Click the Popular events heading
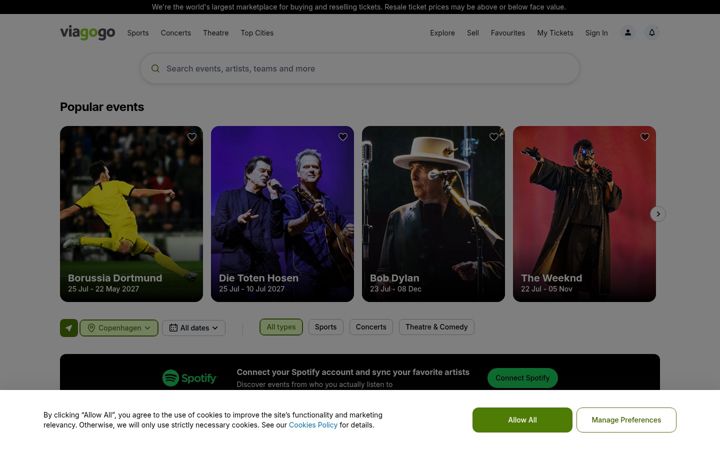The height and width of the screenshot is (450, 720). pos(102,107)
